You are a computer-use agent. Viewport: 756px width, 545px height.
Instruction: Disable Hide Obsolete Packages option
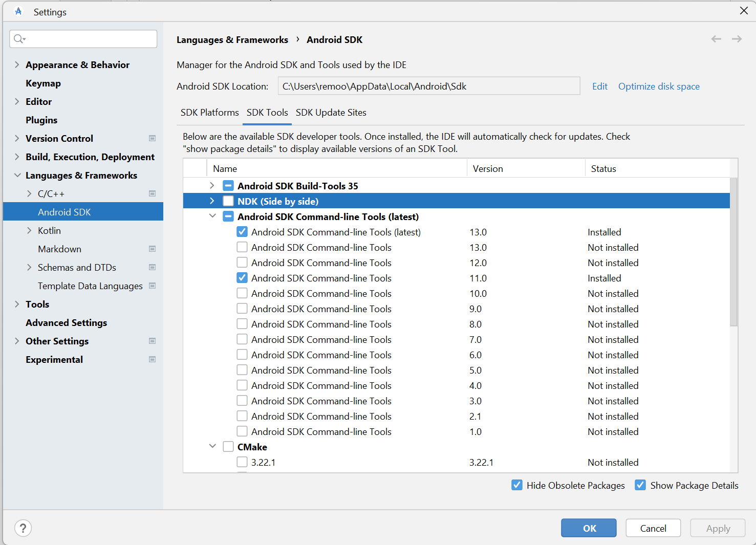point(517,485)
